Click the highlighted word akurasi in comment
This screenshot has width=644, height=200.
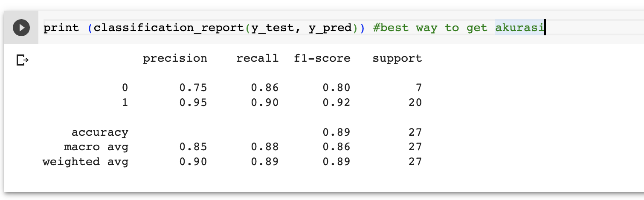520,28
